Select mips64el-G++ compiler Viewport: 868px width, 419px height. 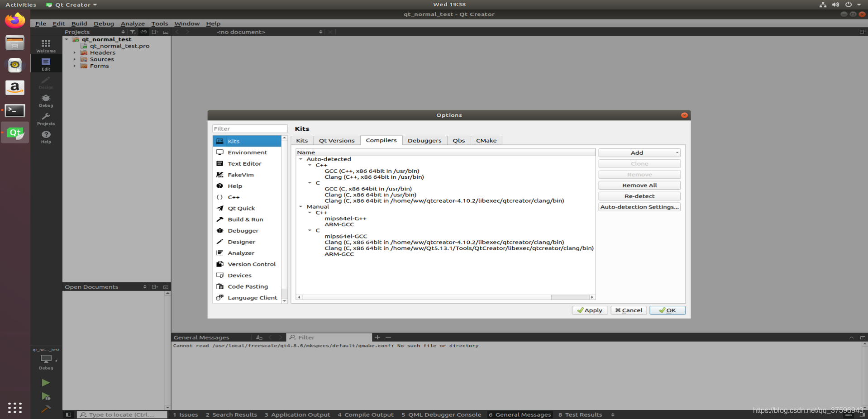pos(345,219)
